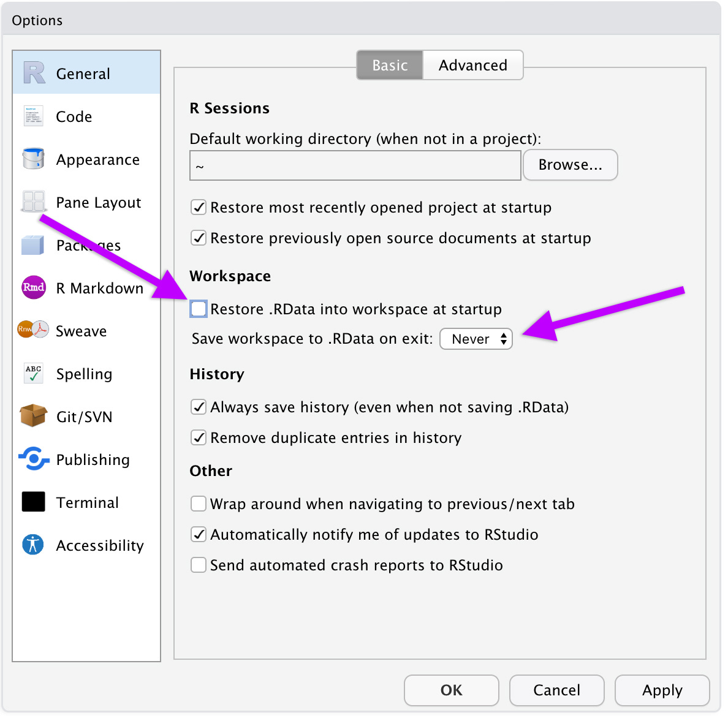Click the Appearance paint bucket icon
728x718 pixels.
[x=34, y=159]
